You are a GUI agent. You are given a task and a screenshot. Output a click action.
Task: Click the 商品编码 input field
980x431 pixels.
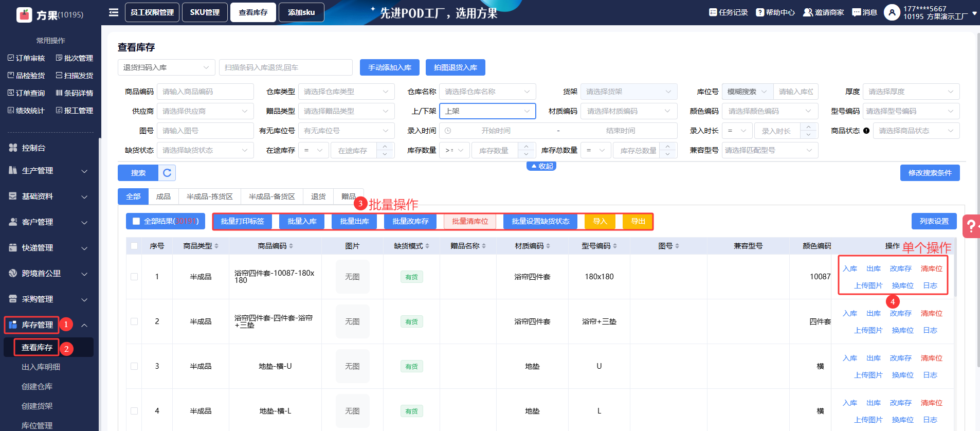click(205, 92)
